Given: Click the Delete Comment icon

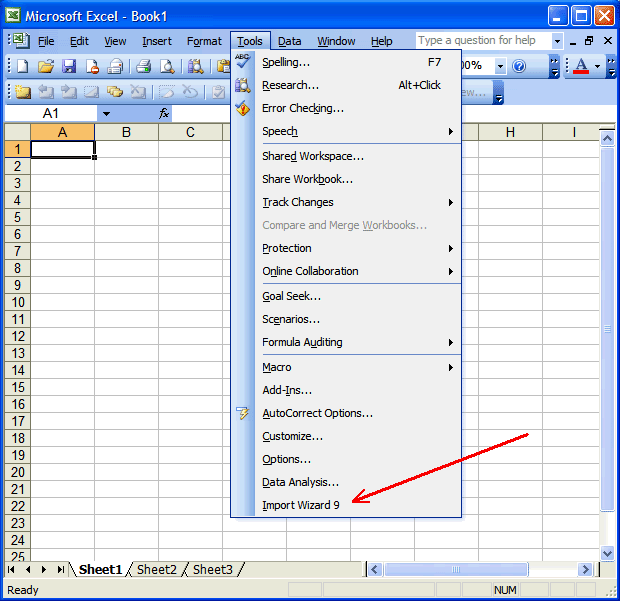Looking at the screenshot, I should [138, 92].
